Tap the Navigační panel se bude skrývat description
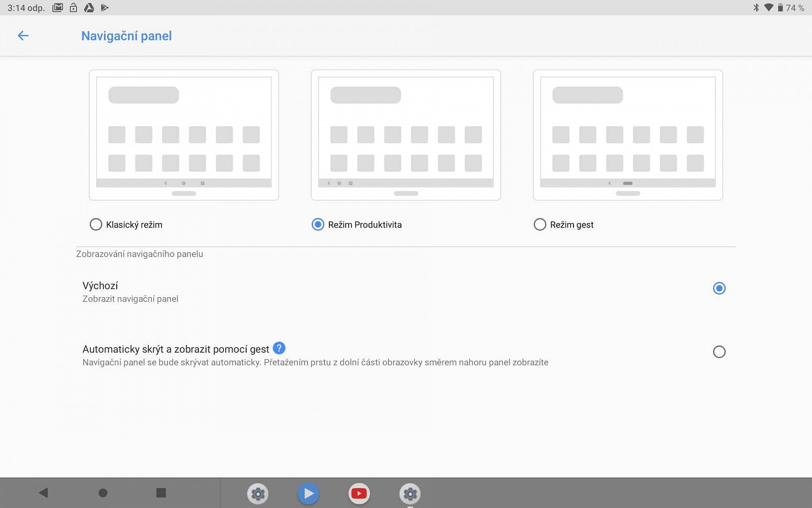The width and height of the screenshot is (812, 508). coord(315,362)
